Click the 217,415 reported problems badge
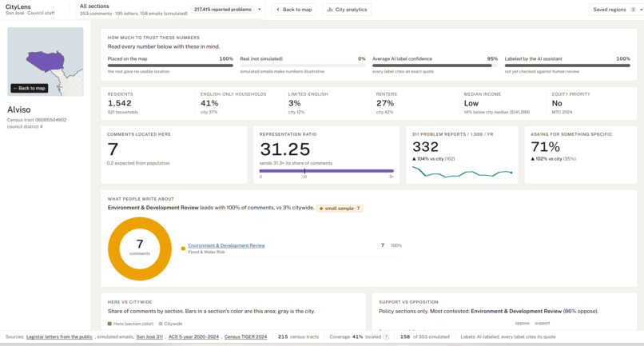Viewport: 644px width, 346px height. [x=223, y=10]
